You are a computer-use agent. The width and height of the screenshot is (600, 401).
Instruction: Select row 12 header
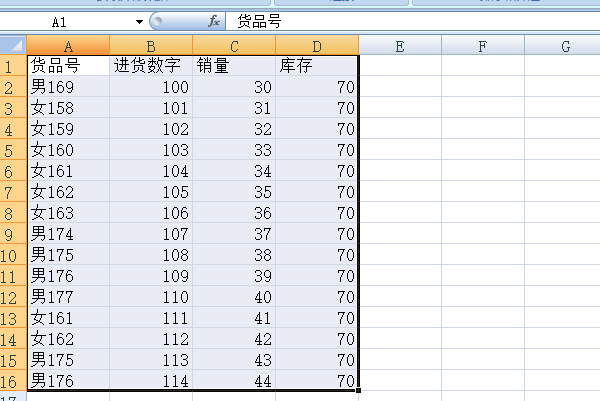13,297
